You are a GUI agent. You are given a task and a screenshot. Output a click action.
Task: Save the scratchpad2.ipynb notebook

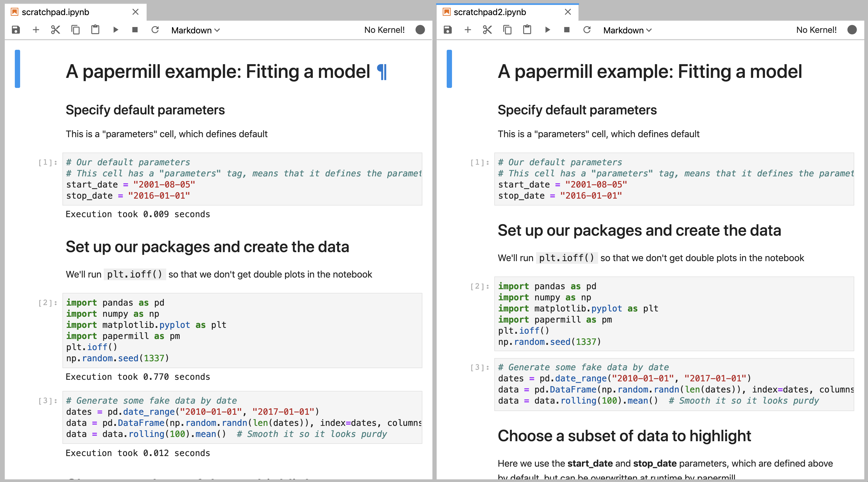click(447, 30)
